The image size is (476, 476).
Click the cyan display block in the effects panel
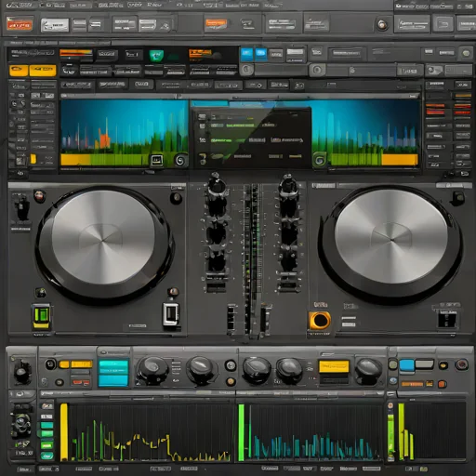click(113, 373)
